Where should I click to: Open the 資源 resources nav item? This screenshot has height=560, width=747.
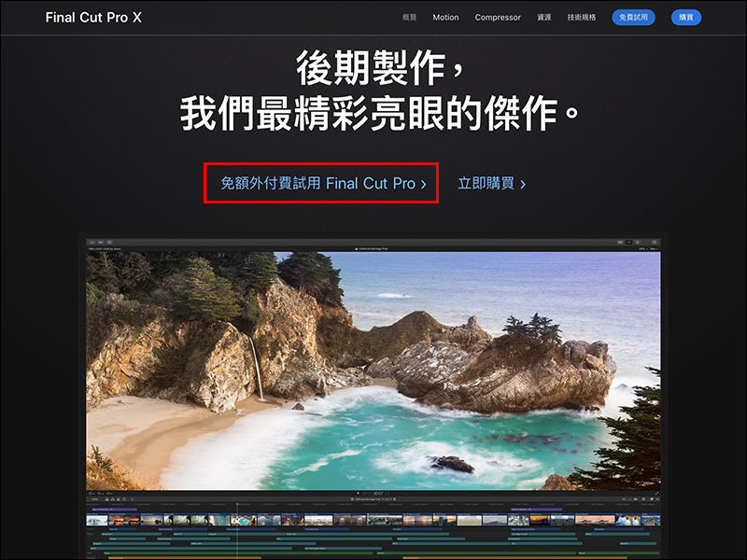(544, 17)
